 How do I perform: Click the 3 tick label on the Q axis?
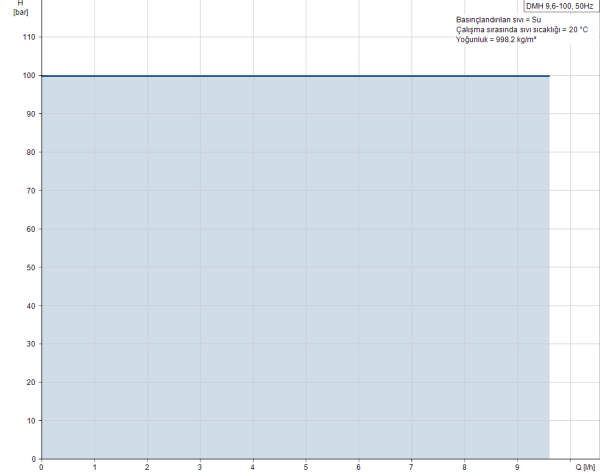200,467
